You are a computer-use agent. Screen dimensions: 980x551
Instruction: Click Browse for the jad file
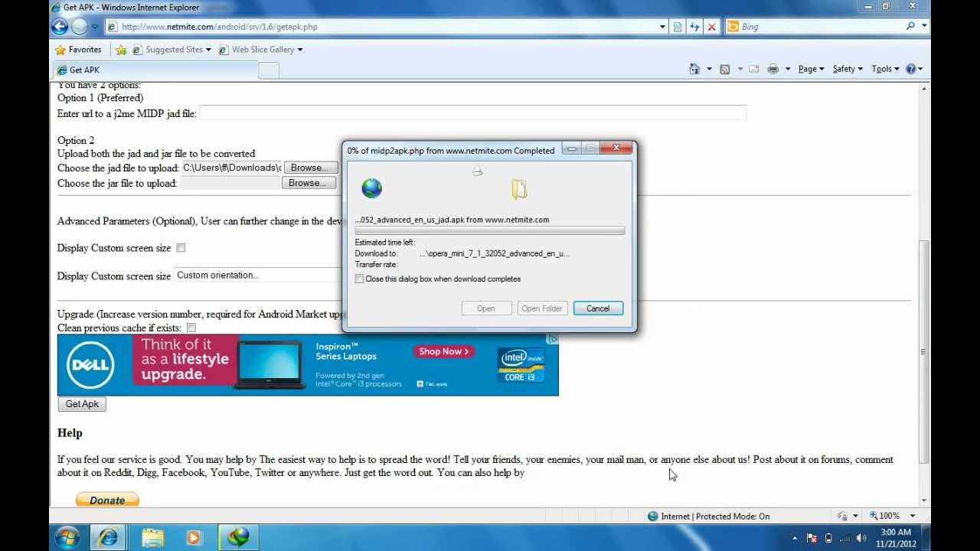[309, 168]
